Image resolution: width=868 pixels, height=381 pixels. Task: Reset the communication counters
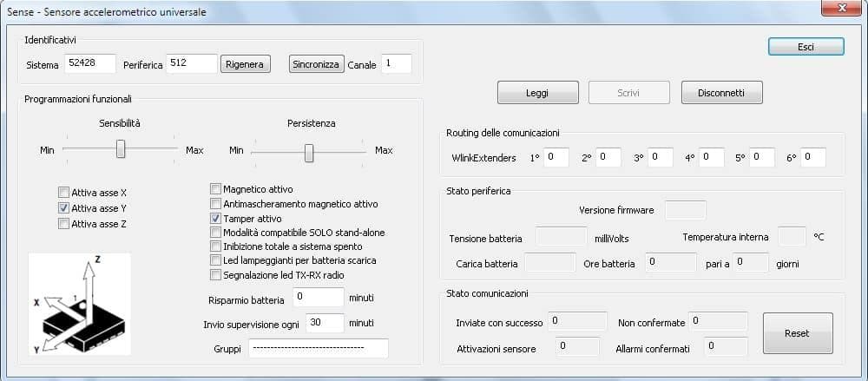tap(797, 334)
